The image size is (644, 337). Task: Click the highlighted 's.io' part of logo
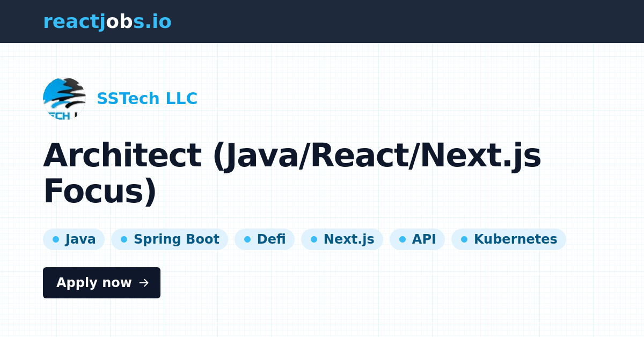[152, 21]
